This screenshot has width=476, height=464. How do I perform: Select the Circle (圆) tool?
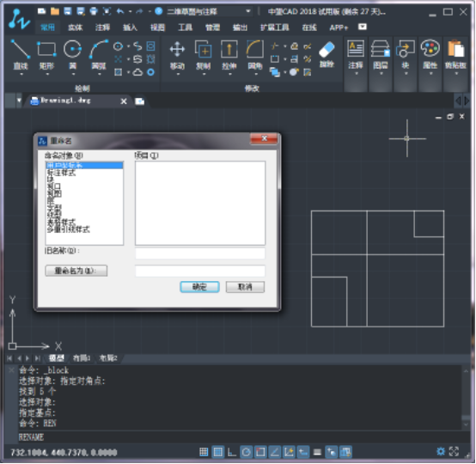(72, 56)
